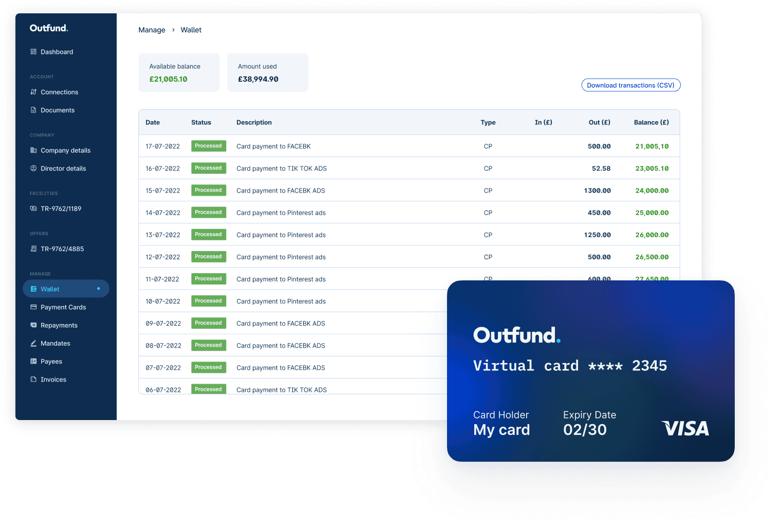This screenshot has height=532, width=781.
Task: Click the VISA logo on virtual card
Action: pyautogui.click(x=685, y=428)
